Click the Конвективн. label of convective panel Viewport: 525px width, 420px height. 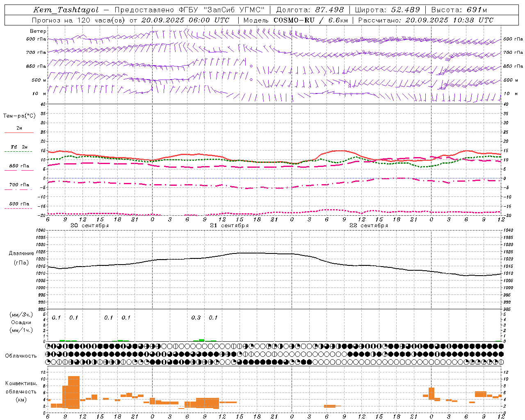21,383
